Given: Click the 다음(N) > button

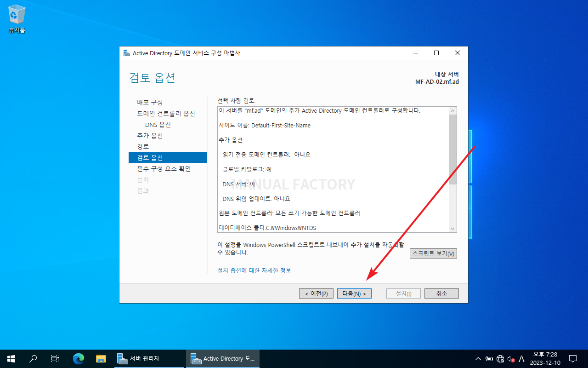Looking at the screenshot, I should point(354,293).
